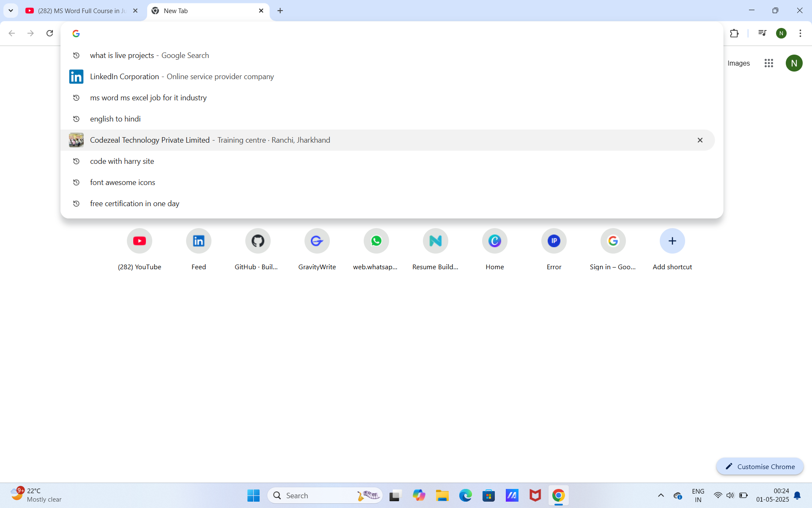Open the blue slash-A app on taskbar
This screenshot has height=508, width=812.
tap(512, 495)
